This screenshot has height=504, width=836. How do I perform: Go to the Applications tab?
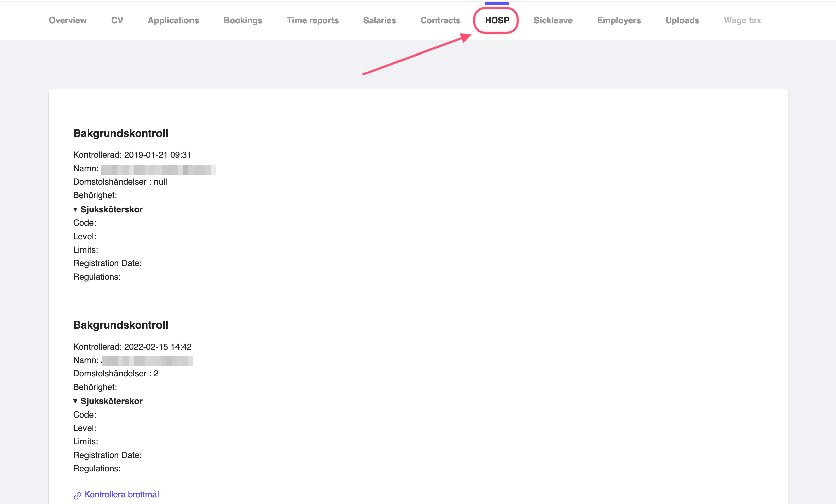tap(173, 20)
